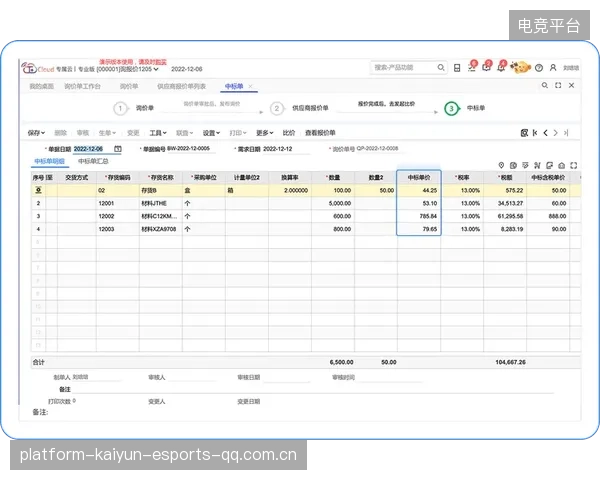Image resolution: width=600 pixels, height=480 pixels.
Task: Toggle fullscreen from the tab bar icon
Action: 558,85
